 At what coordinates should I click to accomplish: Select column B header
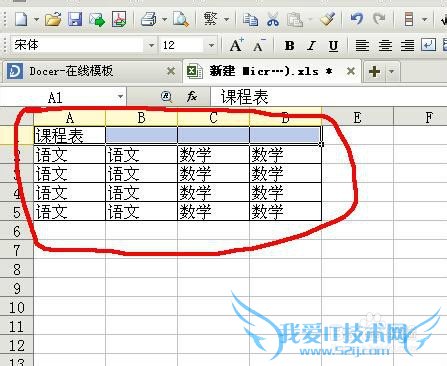141,117
